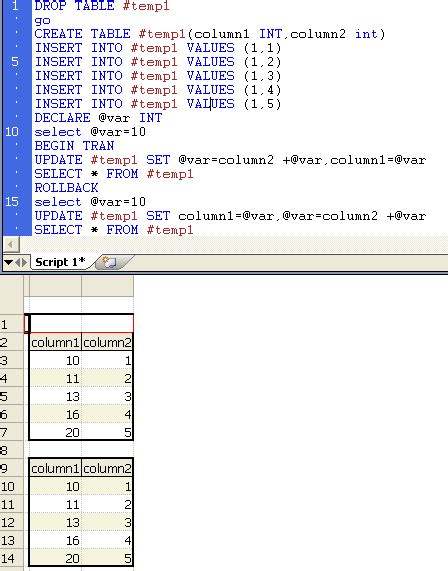The height and width of the screenshot is (571, 448).
Task: Click the previous-tab scroll arrow
Action: point(17,262)
